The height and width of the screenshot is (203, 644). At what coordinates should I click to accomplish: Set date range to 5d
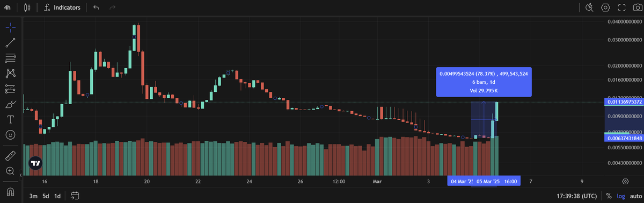46,195
